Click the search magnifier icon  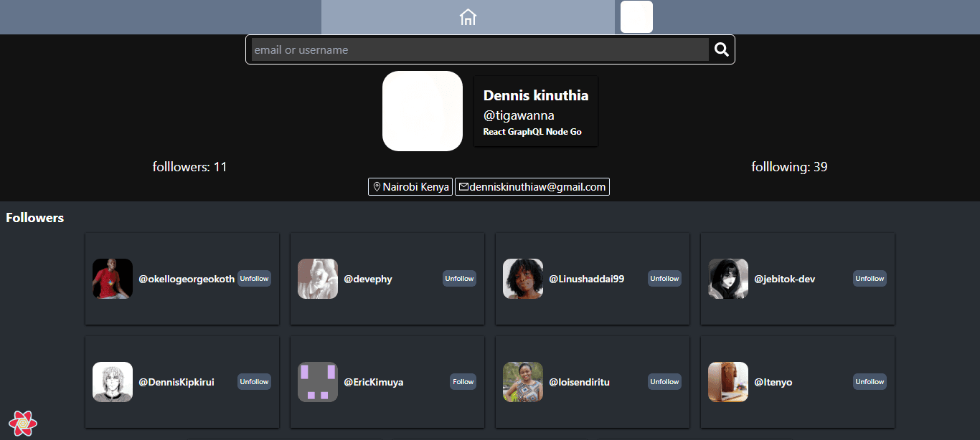tap(722, 49)
